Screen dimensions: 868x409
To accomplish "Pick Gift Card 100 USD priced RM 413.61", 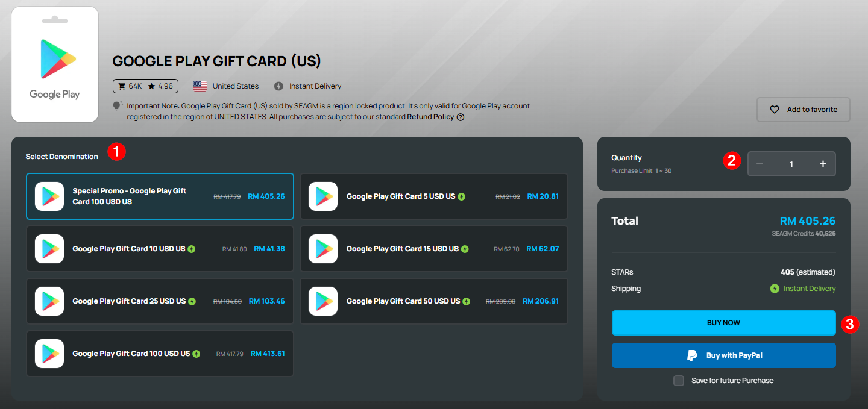I will coord(160,354).
